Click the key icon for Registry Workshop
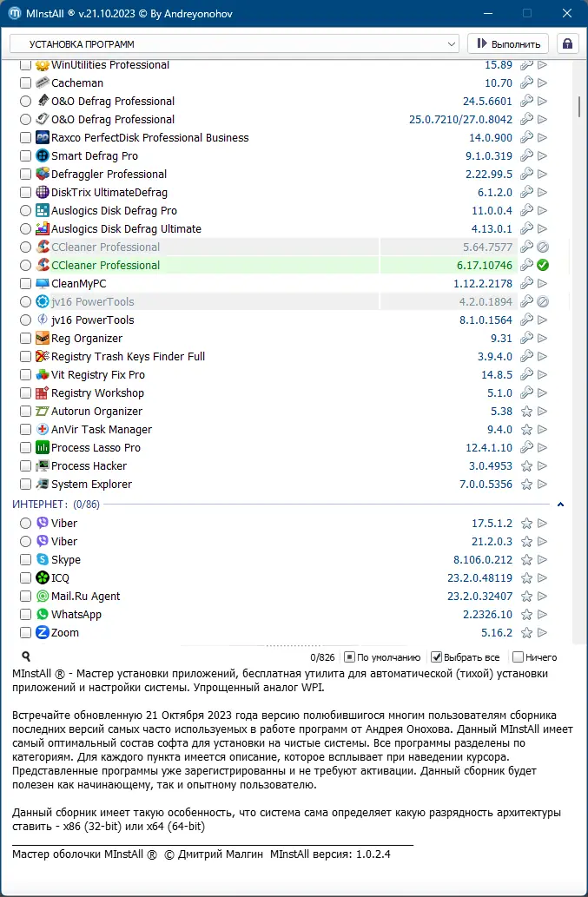Screen dimensions: 588x897 [x=527, y=393]
